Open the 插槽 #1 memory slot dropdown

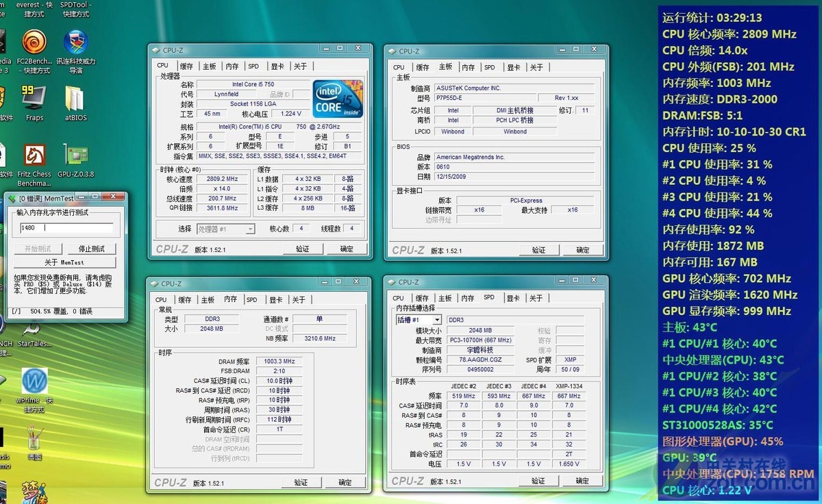point(419,320)
